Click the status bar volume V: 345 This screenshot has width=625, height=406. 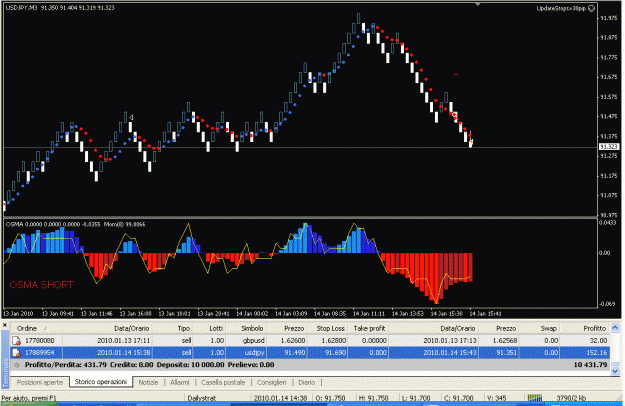[497, 398]
